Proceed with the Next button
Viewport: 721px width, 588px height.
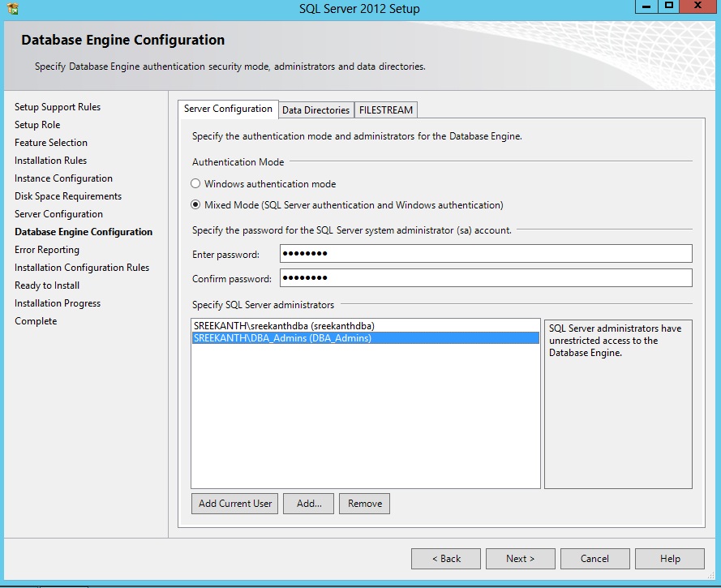(x=520, y=559)
